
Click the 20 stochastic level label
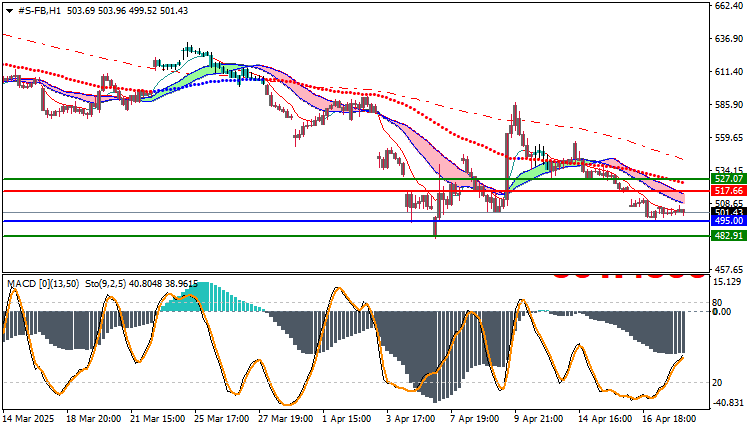tap(717, 383)
